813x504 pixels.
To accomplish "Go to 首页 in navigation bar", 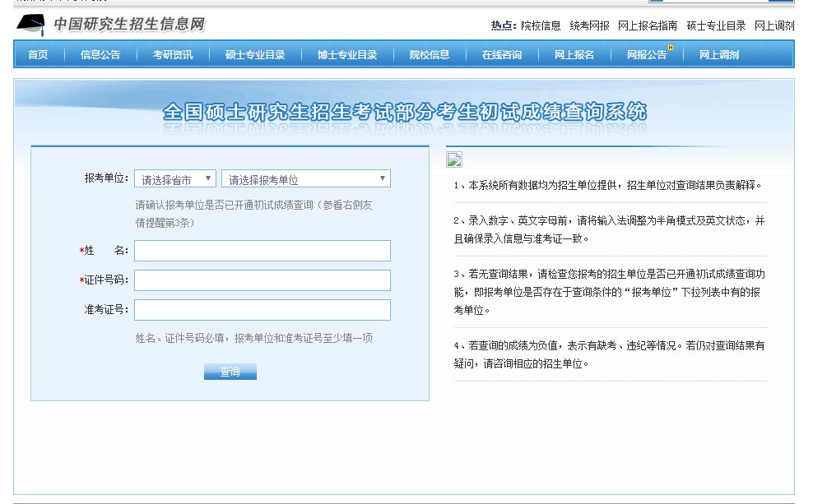I will (38, 55).
